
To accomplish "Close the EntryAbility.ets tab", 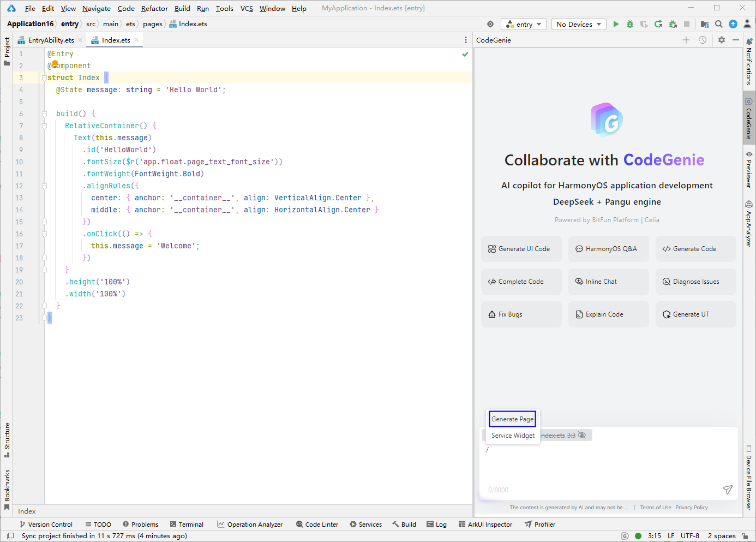I will (x=80, y=40).
